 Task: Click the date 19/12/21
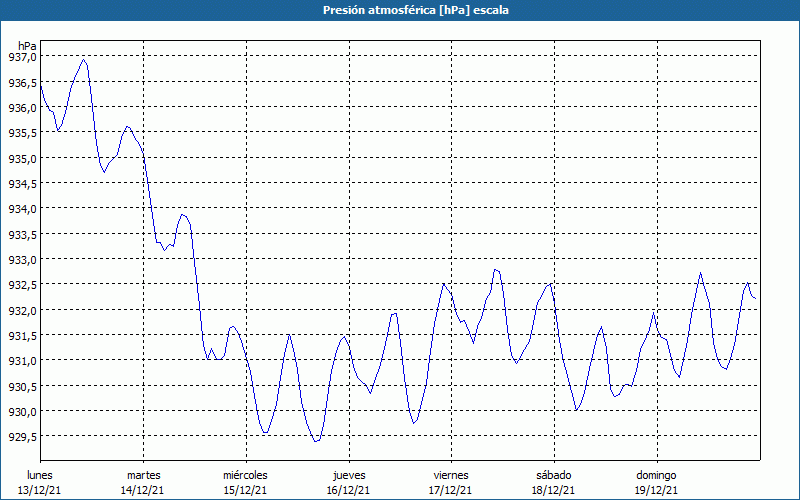(x=656, y=490)
